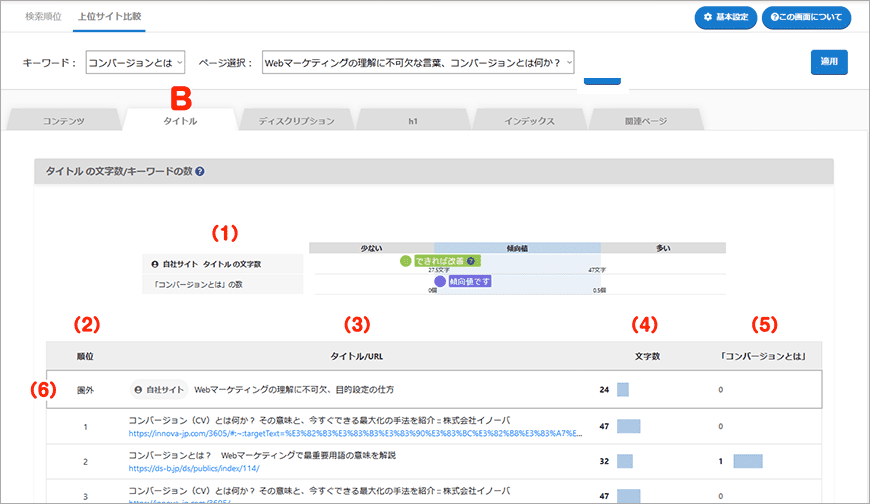
Task: Expand the ページ選択 dropdown
Action: [x=419, y=63]
